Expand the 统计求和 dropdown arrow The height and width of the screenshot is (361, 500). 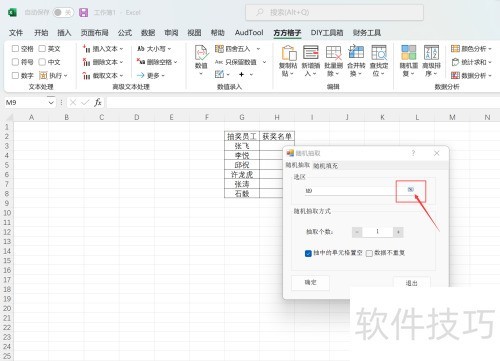[490, 62]
